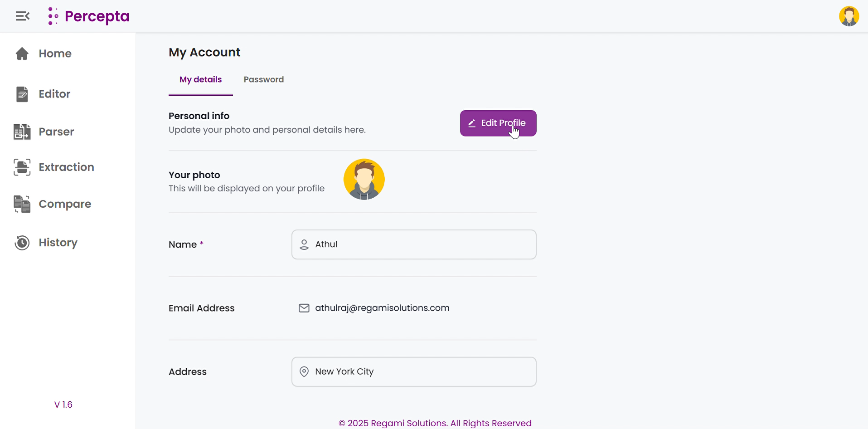
Task: Open the profile avatar at top right
Action: pos(849,16)
